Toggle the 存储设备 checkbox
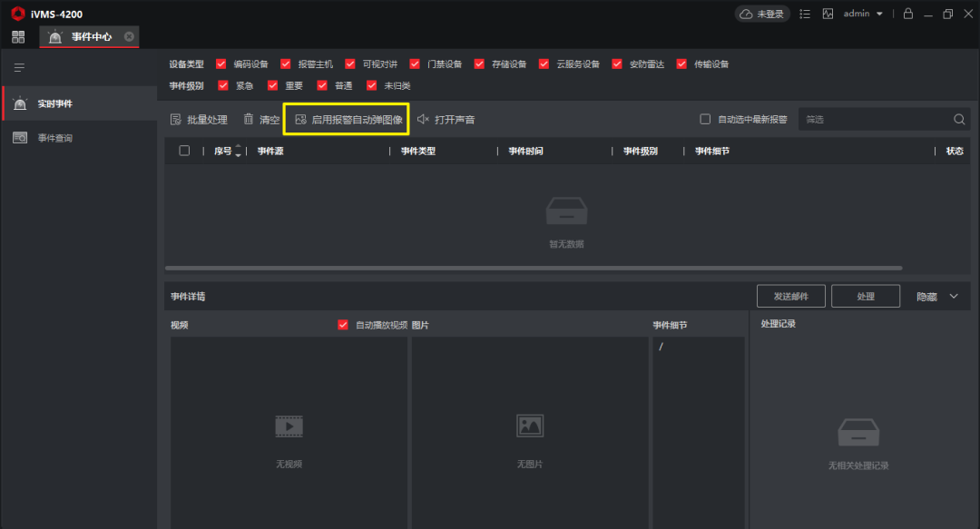 point(479,64)
